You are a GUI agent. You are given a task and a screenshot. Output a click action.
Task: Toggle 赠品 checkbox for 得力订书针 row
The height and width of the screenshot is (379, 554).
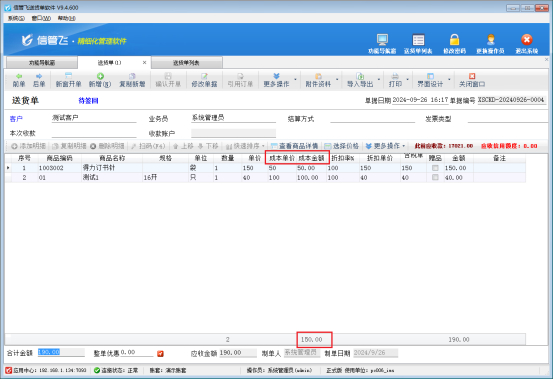point(435,168)
